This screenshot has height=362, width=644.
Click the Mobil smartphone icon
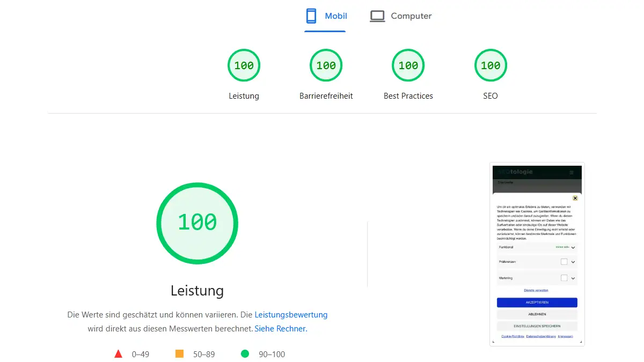tap(311, 16)
